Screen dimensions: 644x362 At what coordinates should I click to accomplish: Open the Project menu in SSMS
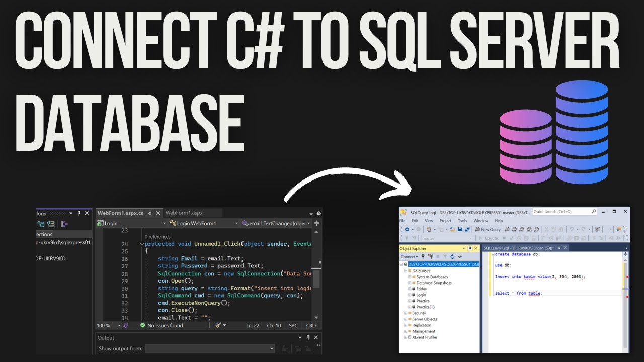coord(445,221)
